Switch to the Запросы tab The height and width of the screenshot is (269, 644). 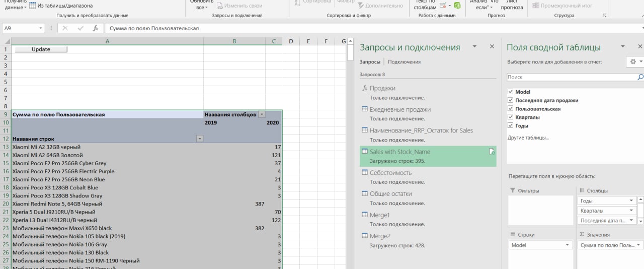tap(370, 62)
